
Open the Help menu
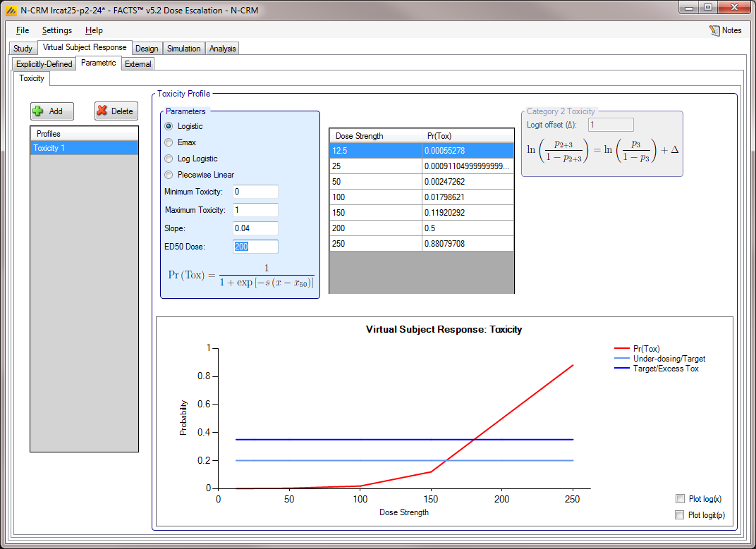pos(94,30)
